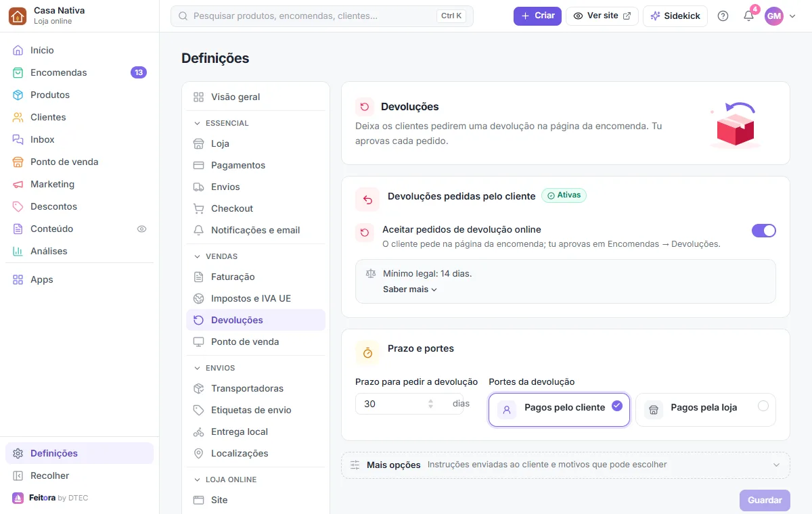Click the Definições gear icon

coord(18,453)
